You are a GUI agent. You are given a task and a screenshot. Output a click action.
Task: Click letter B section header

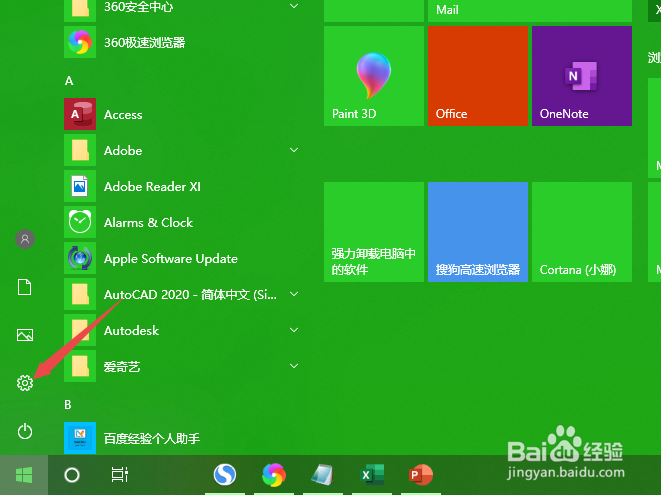68,405
